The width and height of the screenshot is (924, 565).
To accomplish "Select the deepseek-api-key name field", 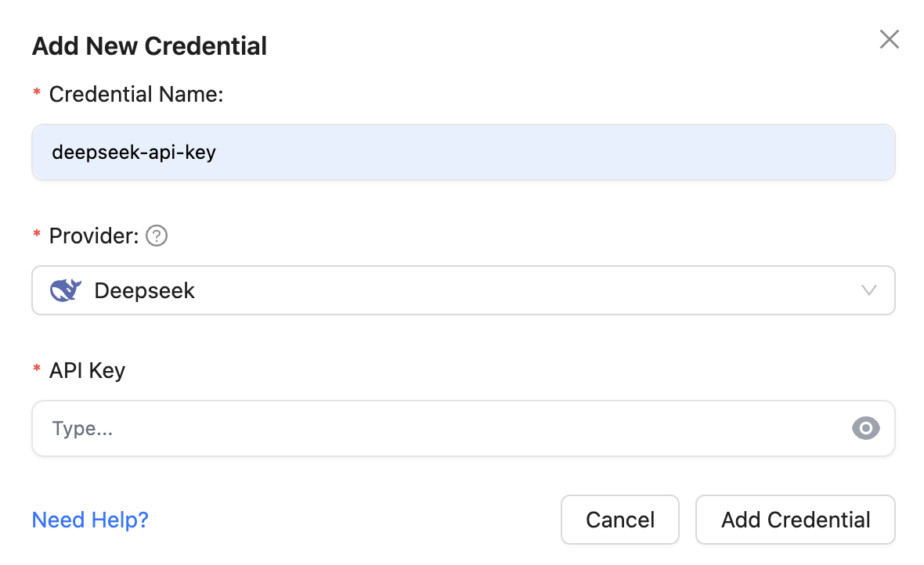I will tap(313, 152).
